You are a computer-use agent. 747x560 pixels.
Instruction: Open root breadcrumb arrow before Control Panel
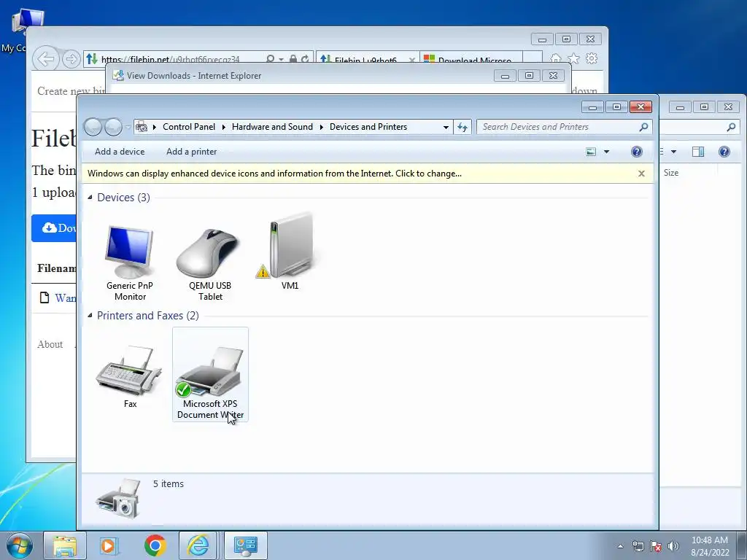[x=155, y=127]
